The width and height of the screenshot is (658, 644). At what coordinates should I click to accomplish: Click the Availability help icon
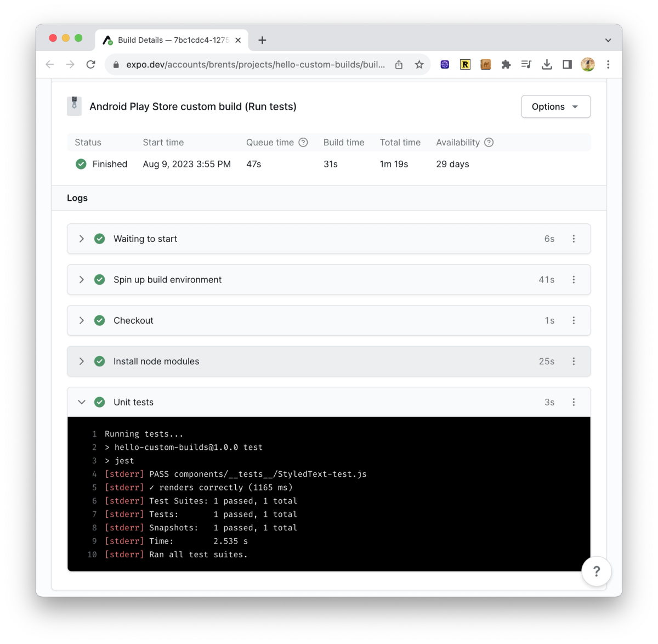pyautogui.click(x=488, y=142)
